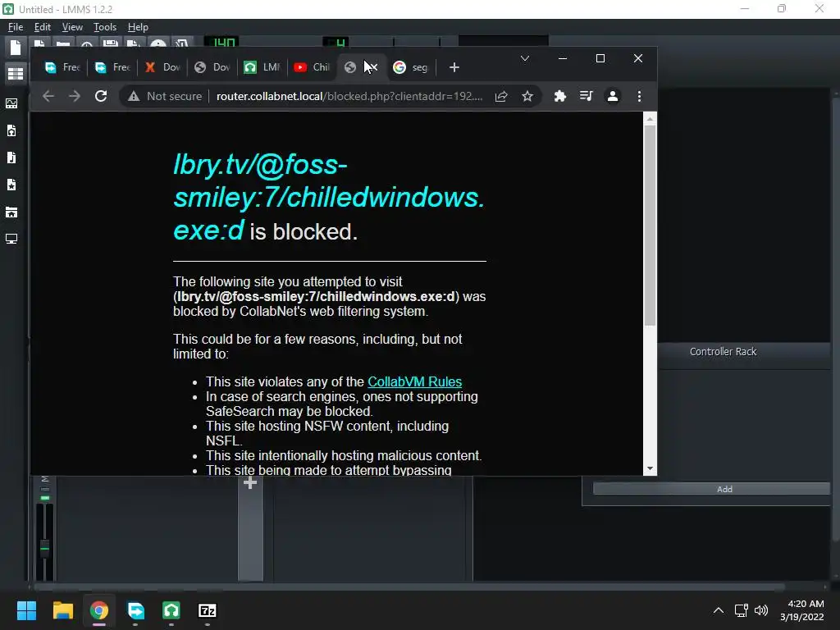This screenshot has height=630, width=840.
Task: Open volume control in system tray
Action: pyautogui.click(x=761, y=610)
